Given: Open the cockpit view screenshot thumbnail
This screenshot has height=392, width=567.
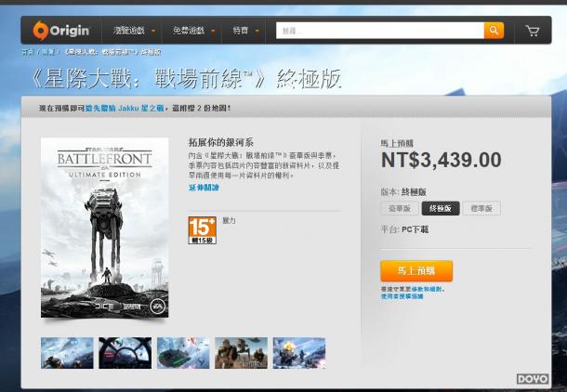Looking at the screenshot, I should click(125, 353).
